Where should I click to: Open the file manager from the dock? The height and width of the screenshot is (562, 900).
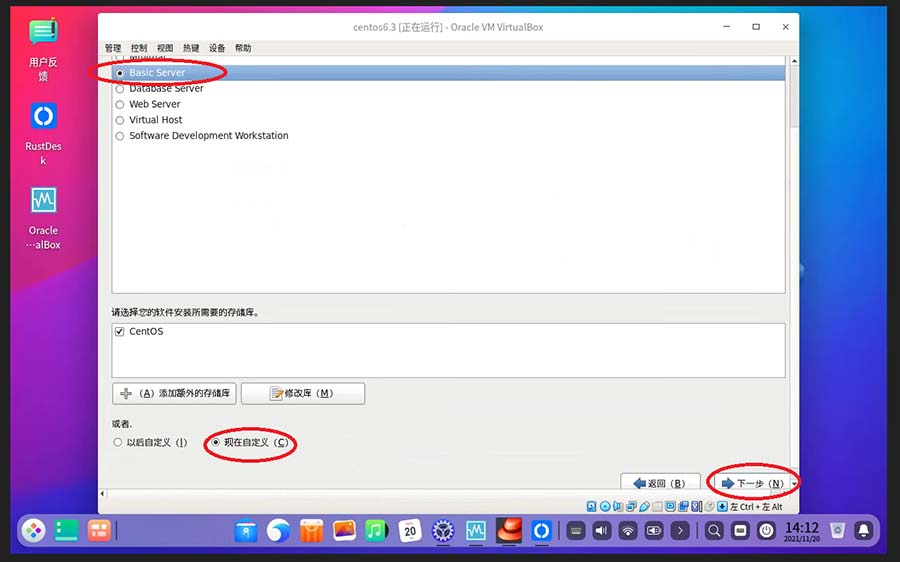246,530
